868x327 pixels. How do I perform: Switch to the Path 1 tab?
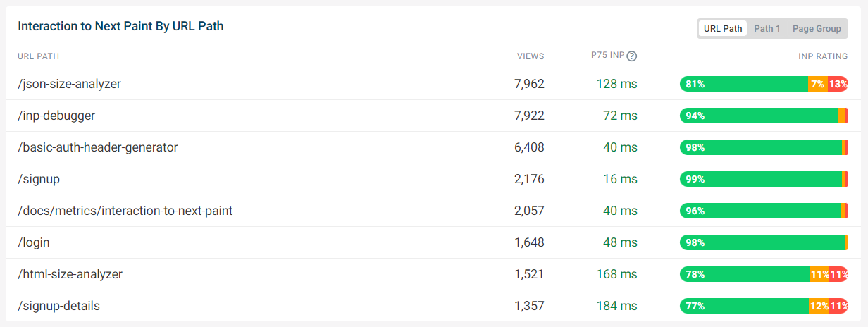(767, 29)
